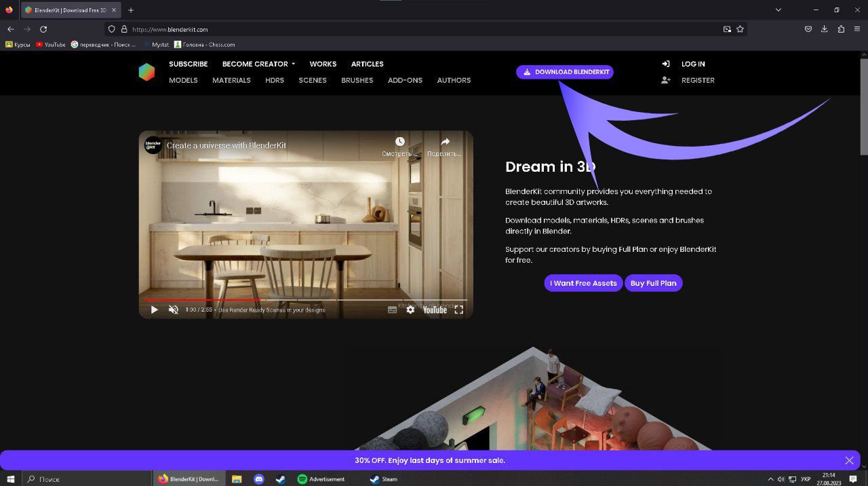Image resolution: width=868 pixels, height=486 pixels.
Task: Click the register user-plus icon
Action: click(x=666, y=80)
